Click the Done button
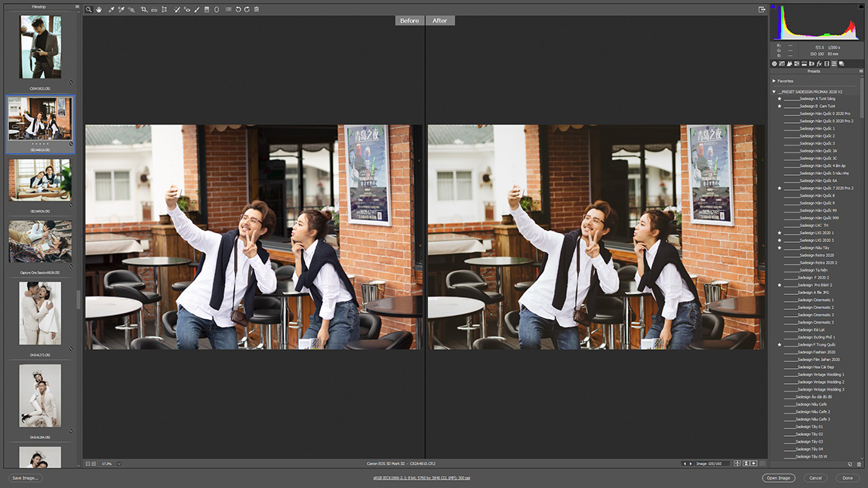Viewport: 868px width, 488px height. 848,478
